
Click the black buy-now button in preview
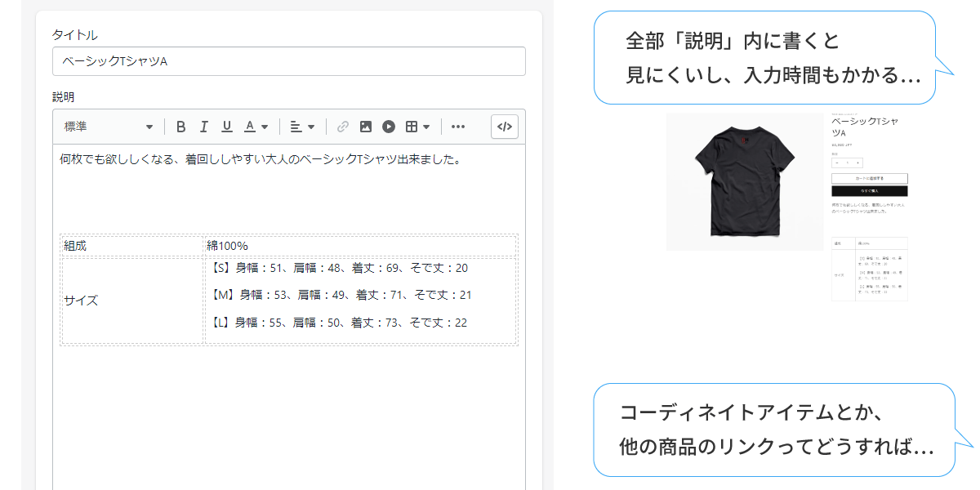click(x=870, y=191)
